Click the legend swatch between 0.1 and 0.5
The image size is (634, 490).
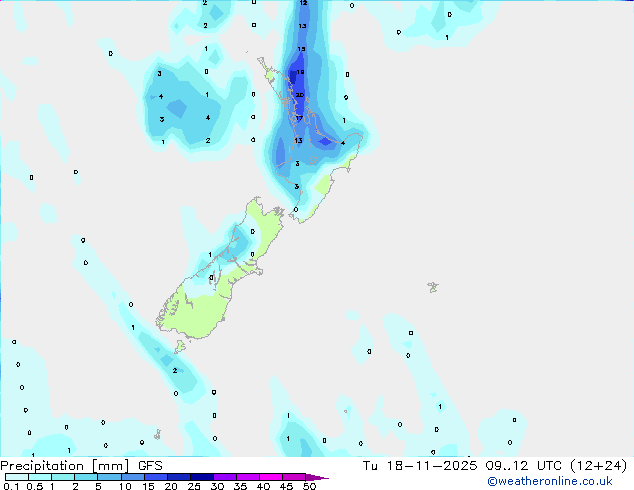(17, 477)
